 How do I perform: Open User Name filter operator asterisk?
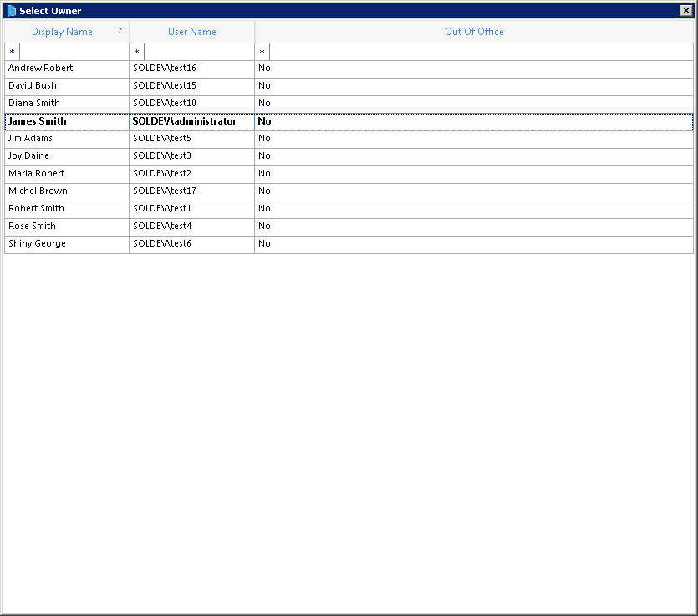point(136,52)
